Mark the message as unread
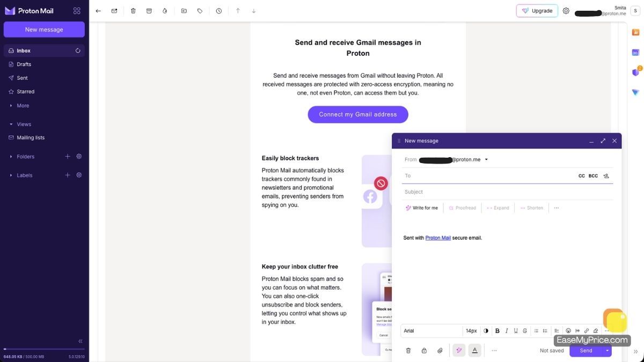The image size is (644, 362). (114, 11)
